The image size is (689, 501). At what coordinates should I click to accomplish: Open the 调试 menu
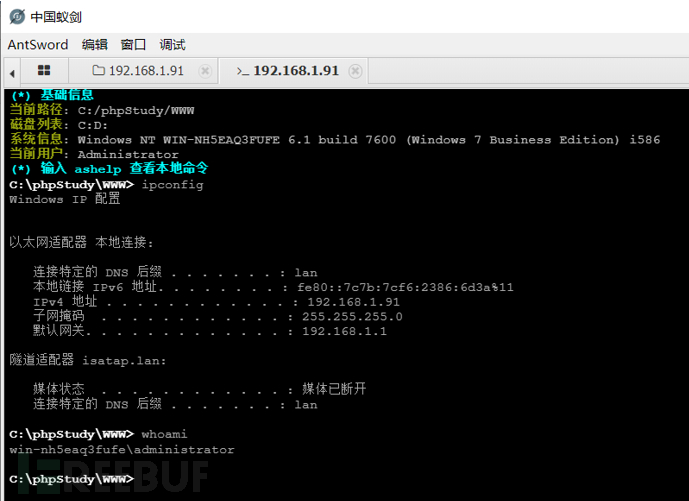point(172,44)
